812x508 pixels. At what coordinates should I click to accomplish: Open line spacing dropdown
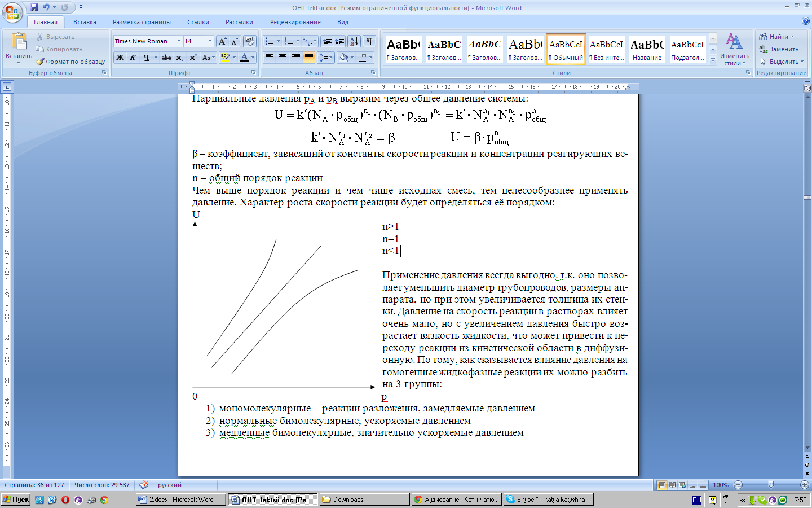(326, 58)
